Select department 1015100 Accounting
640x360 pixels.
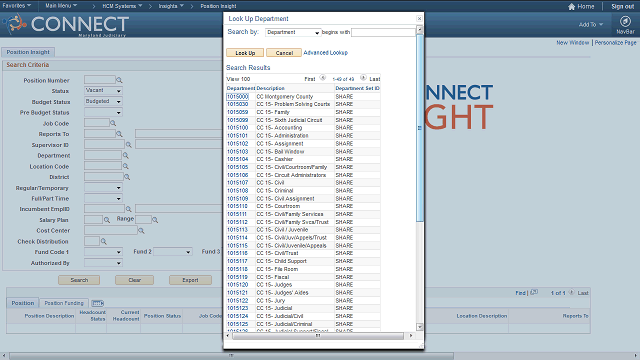point(237,128)
